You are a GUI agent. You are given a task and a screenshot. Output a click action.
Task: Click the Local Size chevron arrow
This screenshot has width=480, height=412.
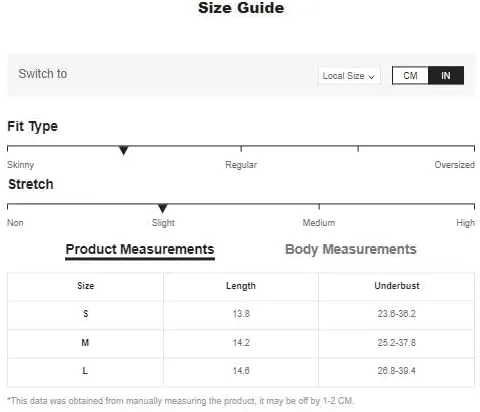[x=371, y=77]
